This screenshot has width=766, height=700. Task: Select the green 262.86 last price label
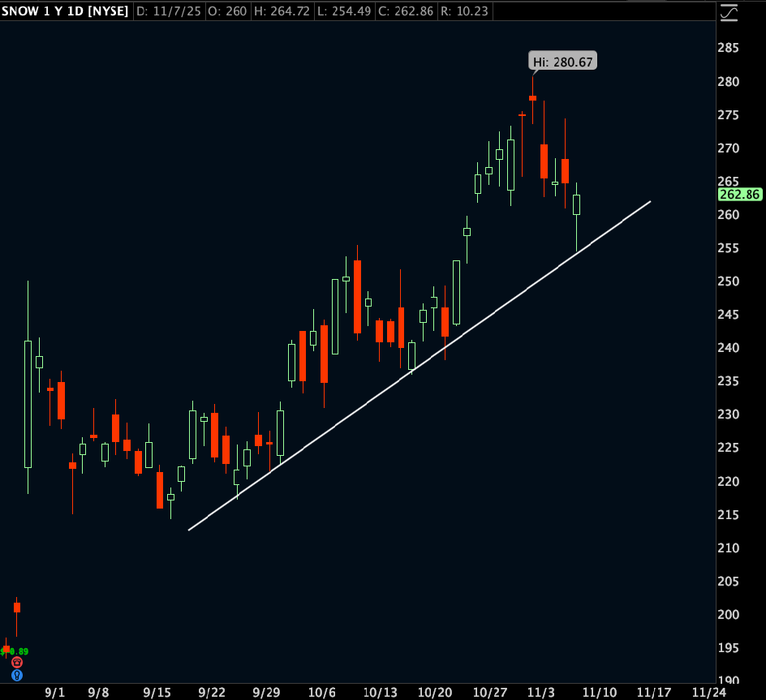click(740, 195)
